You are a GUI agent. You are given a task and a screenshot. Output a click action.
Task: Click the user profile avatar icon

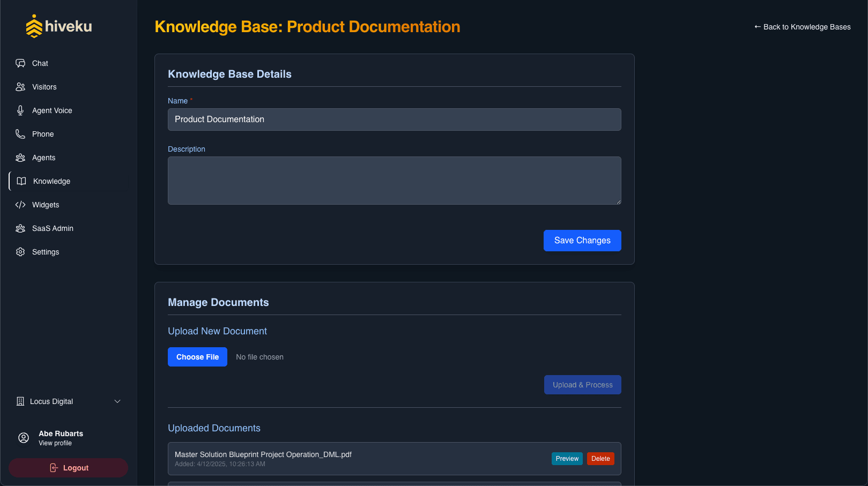(x=24, y=438)
